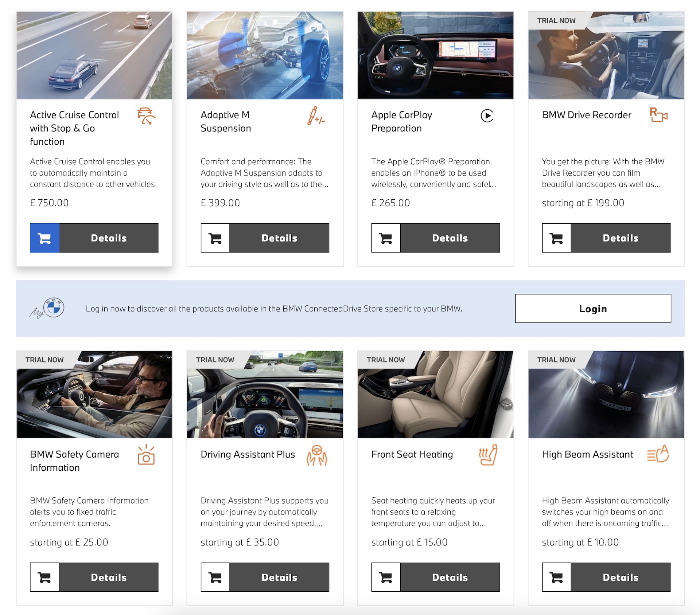Add Active Cruise Control to cart
The width and height of the screenshot is (700, 615).
tap(44, 238)
